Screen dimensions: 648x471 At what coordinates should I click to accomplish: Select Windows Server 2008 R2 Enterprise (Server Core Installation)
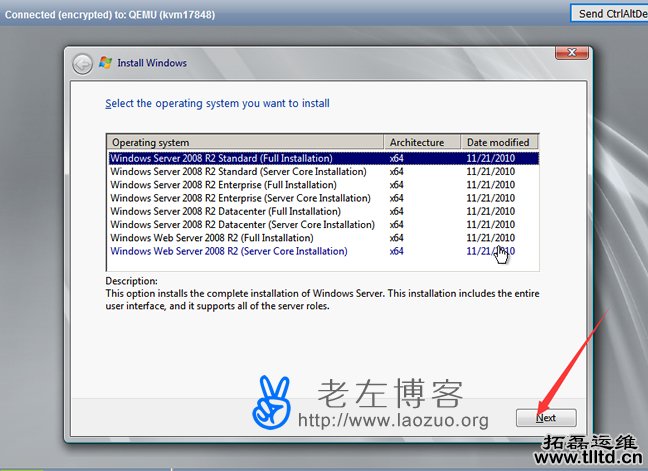tap(324, 198)
